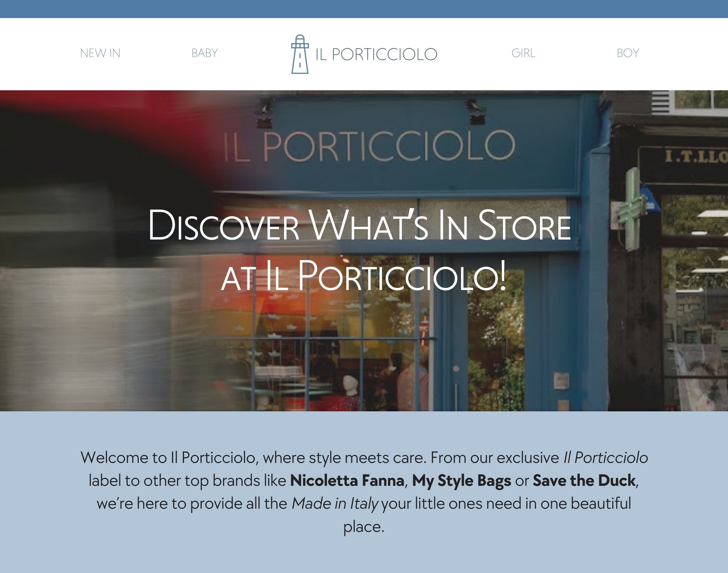Click the italic Made in Italy text

(335, 504)
